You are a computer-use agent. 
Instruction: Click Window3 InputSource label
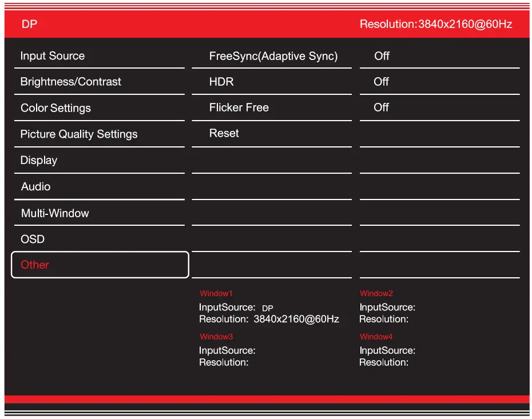point(227,350)
